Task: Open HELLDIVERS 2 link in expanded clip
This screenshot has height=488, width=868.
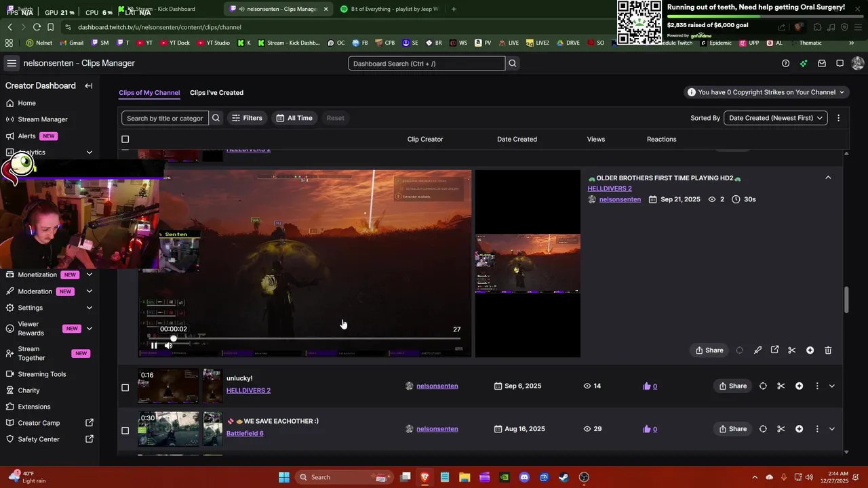Action: (610, 188)
